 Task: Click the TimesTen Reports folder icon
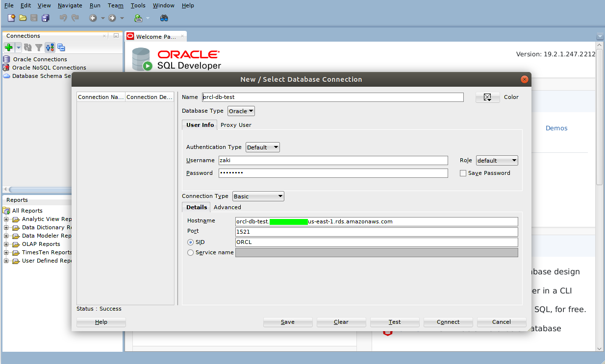(x=16, y=252)
